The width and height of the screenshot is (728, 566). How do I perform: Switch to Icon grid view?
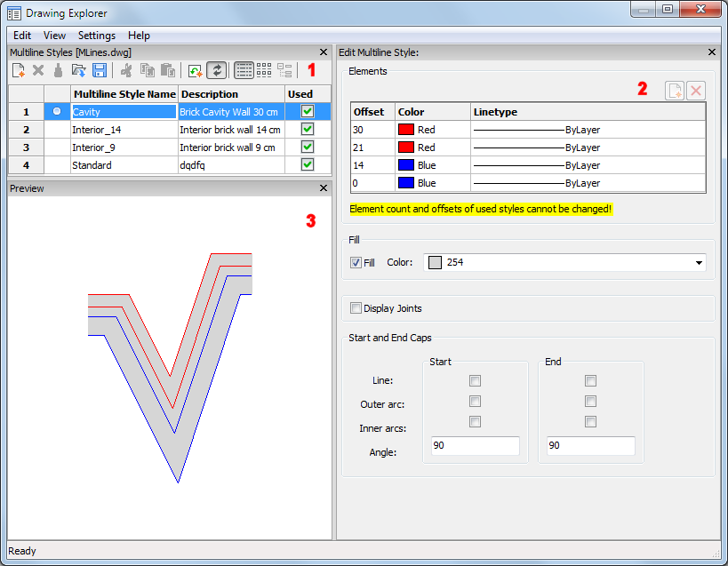(x=264, y=70)
